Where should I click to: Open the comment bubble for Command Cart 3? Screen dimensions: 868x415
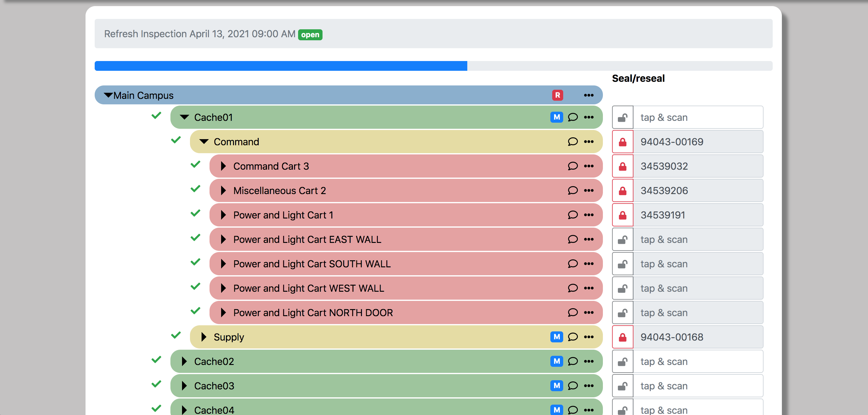[x=572, y=166]
